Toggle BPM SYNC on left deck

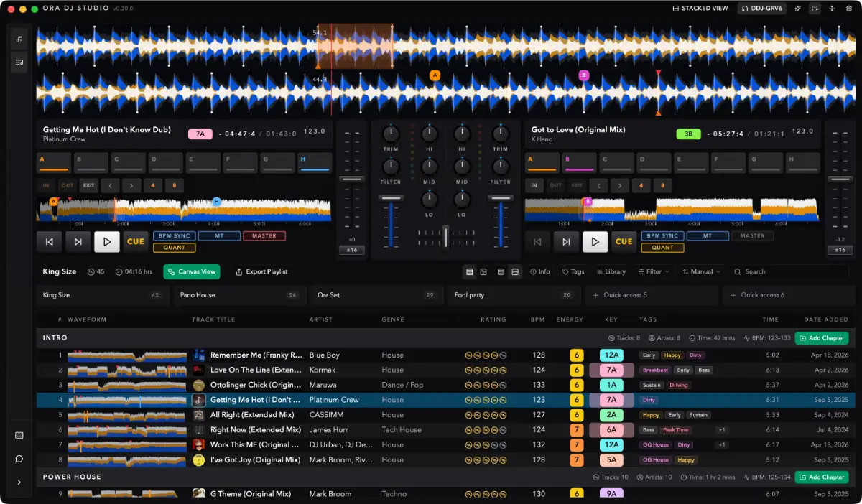pyautogui.click(x=174, y=235)
